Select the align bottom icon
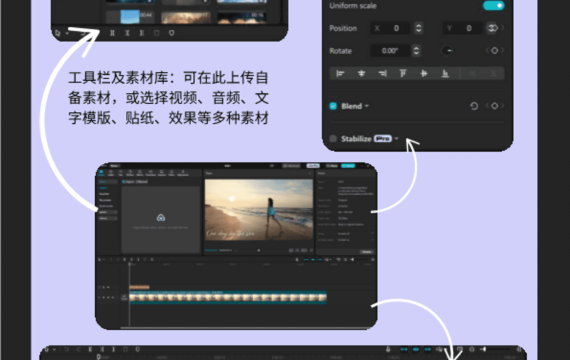This screenshot has height=360, width=570. coord(445,73)
